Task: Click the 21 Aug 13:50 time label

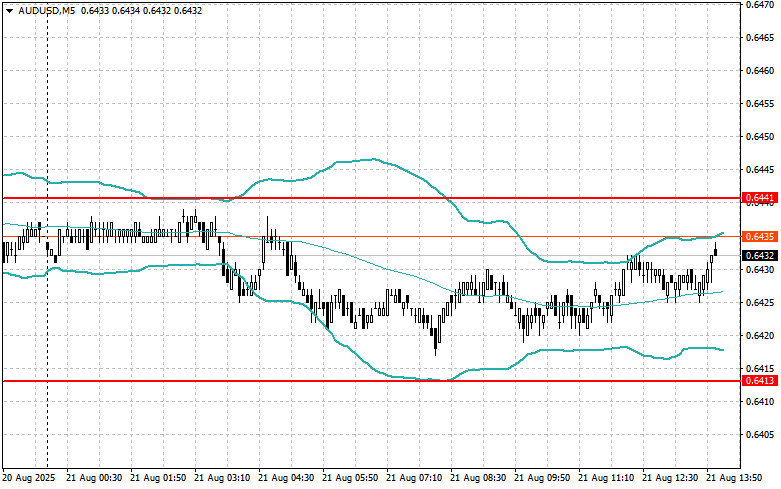Action: click(x=734, y=478)
